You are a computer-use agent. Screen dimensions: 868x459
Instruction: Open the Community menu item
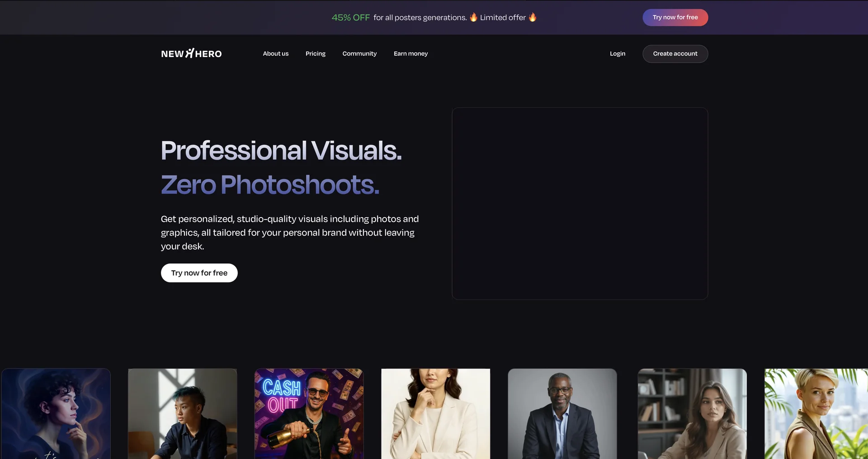click(x=359, y=53)
